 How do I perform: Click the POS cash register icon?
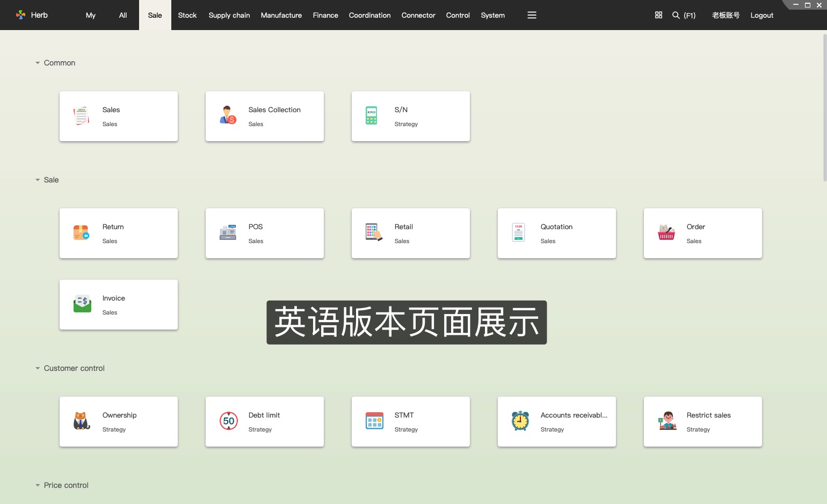(228, 232)
